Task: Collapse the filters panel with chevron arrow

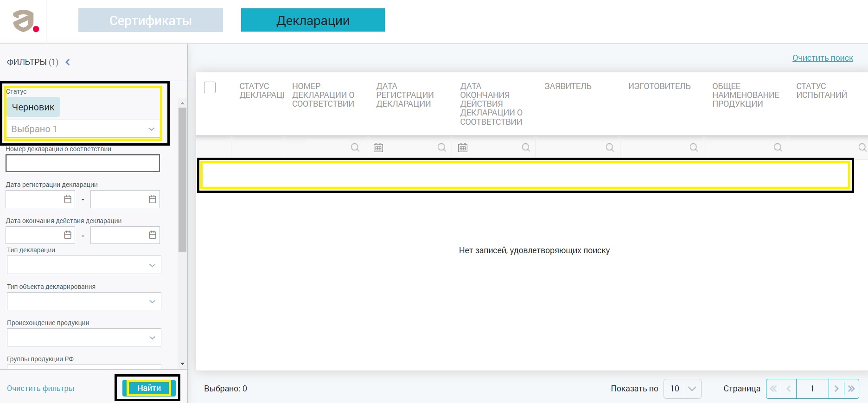Action: click(68, 62)
